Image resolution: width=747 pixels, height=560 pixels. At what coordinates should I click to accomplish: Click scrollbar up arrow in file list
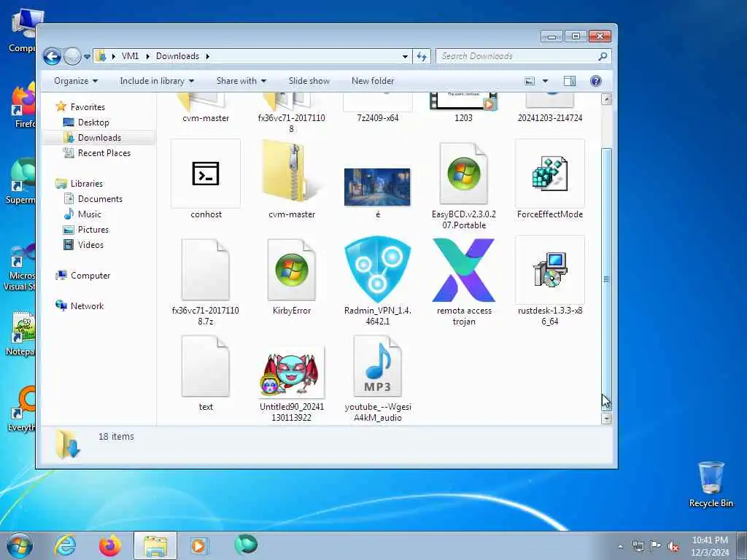pyautogui.click(x=606, y=99)
